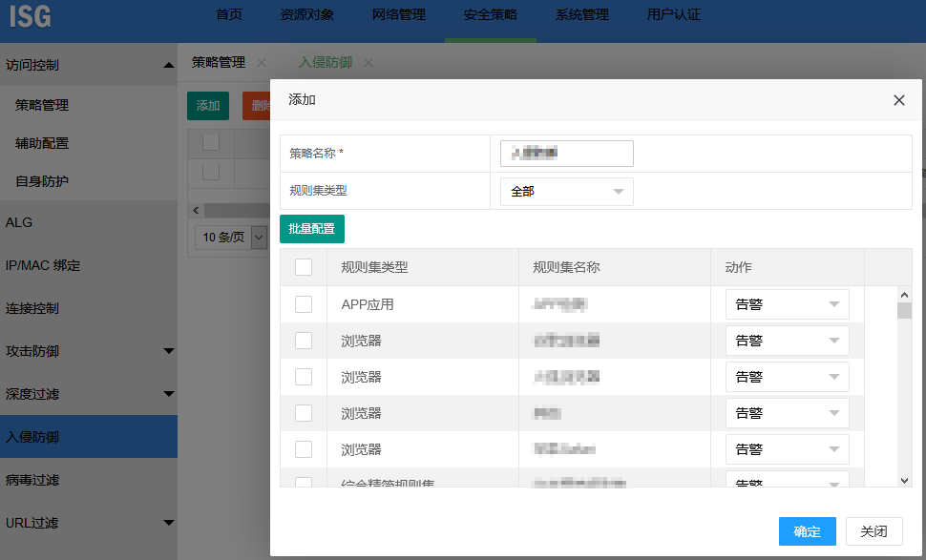The height and width of the screenshot is (560, 926).
Task: Expand the URL过滤 sidebar section
Action: click(x=89, y=523)
